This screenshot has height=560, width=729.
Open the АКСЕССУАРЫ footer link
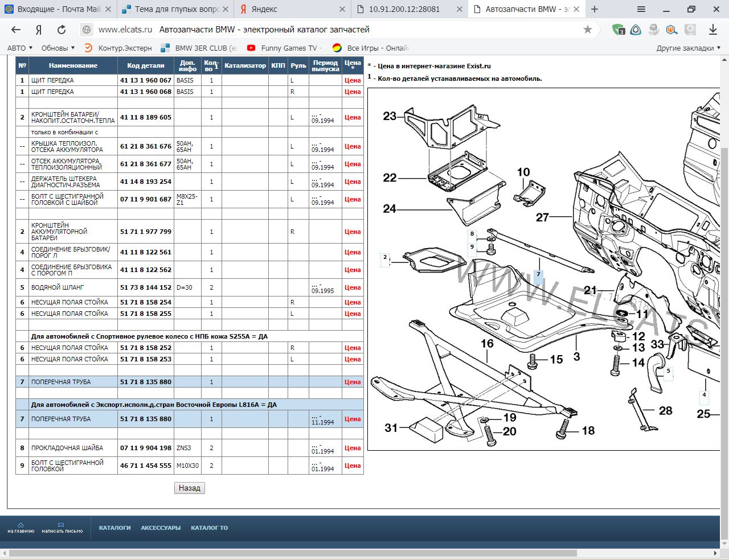[x=161, y=528]
